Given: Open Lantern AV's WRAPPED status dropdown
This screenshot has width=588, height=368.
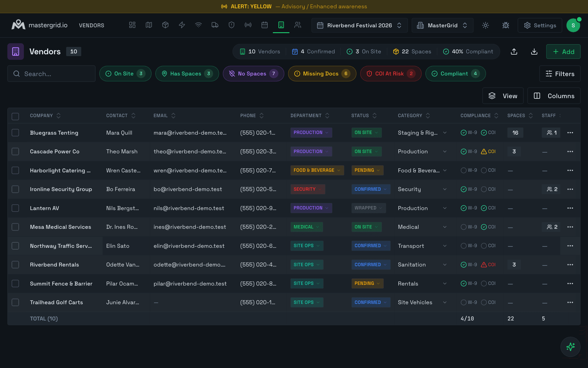Looking at the screenshot, I should pyautogui.click(x=368, y=208).
